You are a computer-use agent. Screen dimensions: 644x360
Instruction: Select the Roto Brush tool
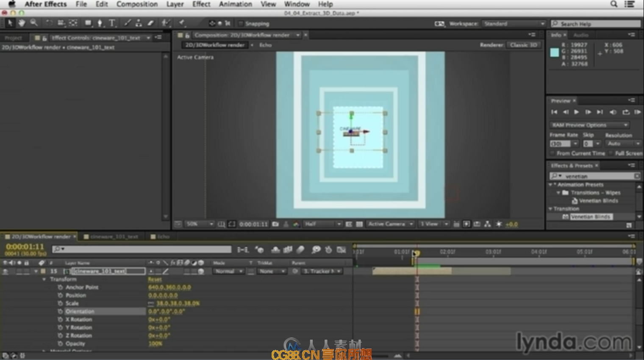point(166,23)
